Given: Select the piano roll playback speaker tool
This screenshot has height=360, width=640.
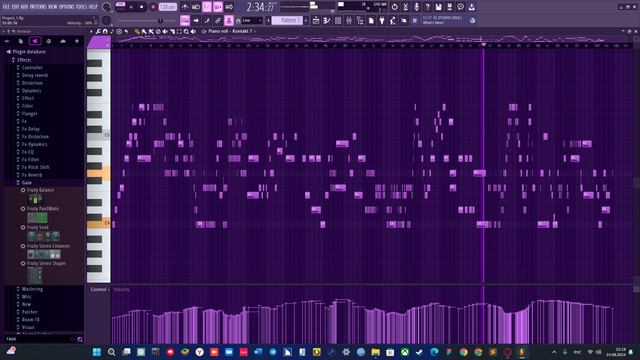Looking at the screenshot, I should click(x=193, y=31).
